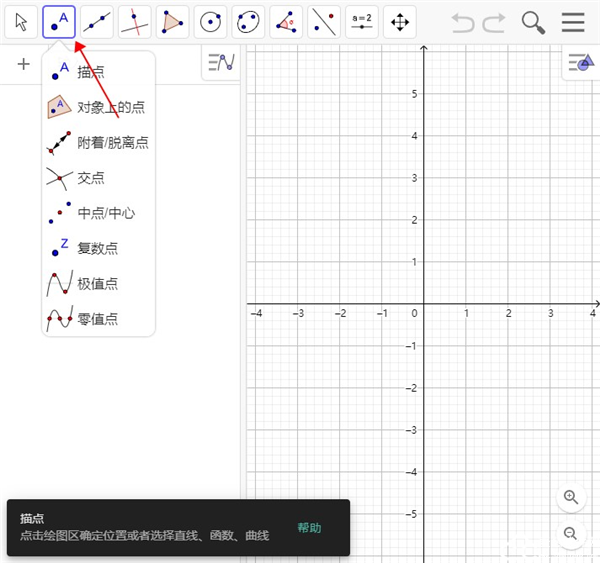Image resolution: width=600 pixels, height=563 pixels.
Task: Click the 帮助 help link
Action: click(x=309, y=528)
